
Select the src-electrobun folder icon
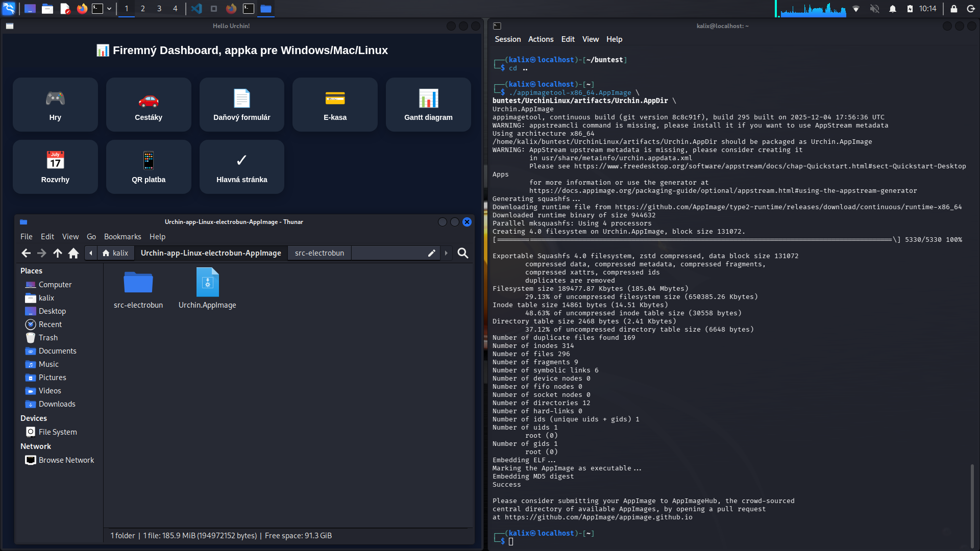pos(138,283)
